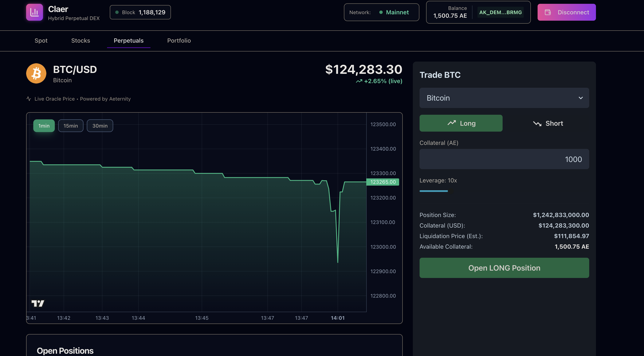Click the Collateral (AE) input field
The width and height of the screenshot is (644, 356).
[504, 159]
